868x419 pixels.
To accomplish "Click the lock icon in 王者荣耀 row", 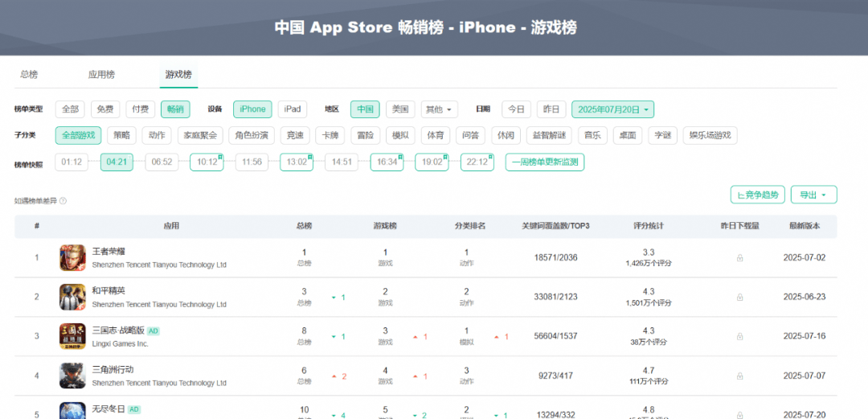I will [739, 258].
